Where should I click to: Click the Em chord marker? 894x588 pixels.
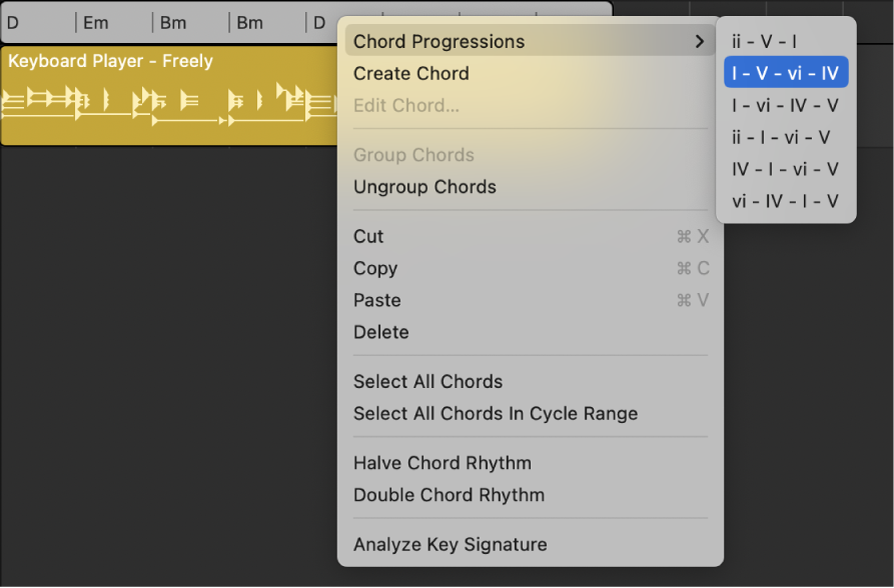(95, 21)
